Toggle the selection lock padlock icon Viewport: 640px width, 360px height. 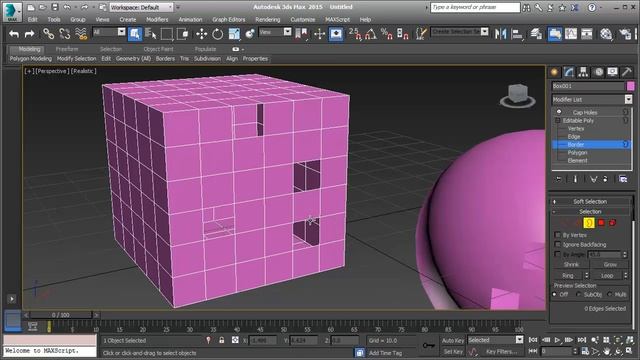pyautogui.click(x=222, y=340)
